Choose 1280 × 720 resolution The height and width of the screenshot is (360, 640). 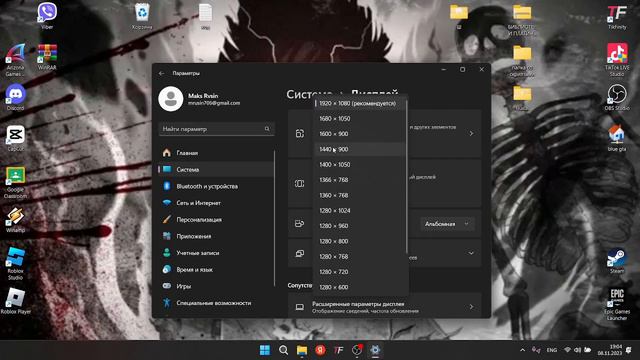click(x=360, y=272)
